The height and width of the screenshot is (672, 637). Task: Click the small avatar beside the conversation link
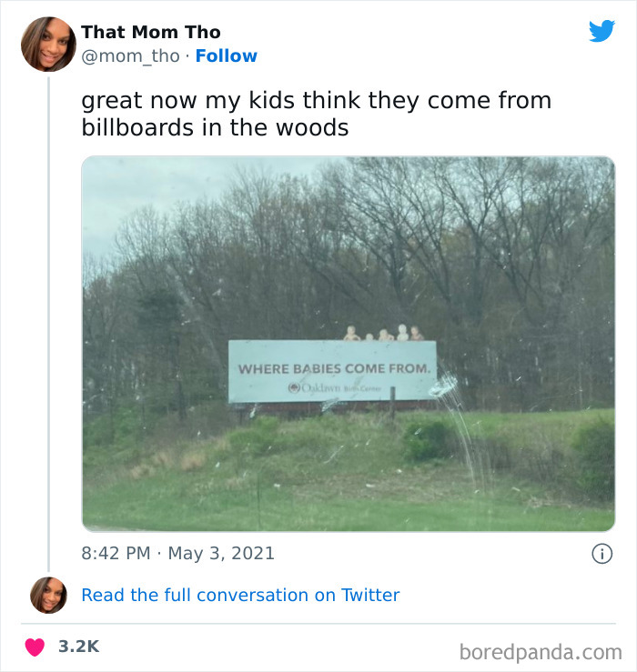[x=48, y=595]
